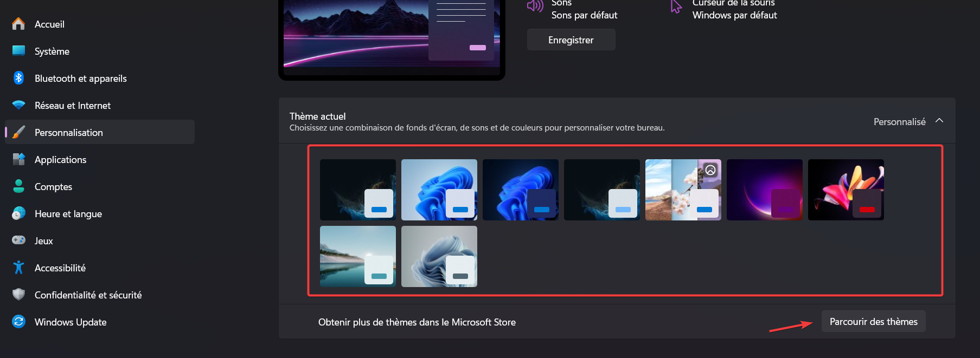The height and width of the screenshot is (358, 980).
Task: Open Accueil via the home icon
Action: point(18,24)
